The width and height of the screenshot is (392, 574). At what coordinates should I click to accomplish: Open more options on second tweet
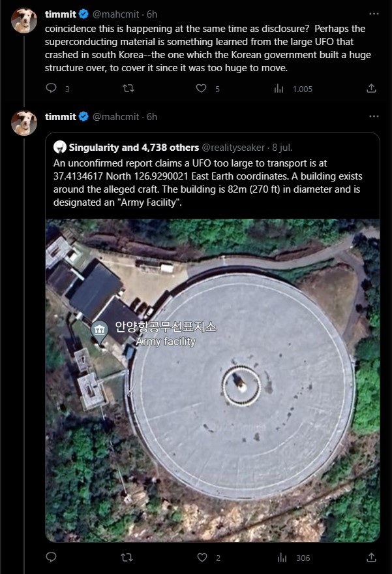374,116
